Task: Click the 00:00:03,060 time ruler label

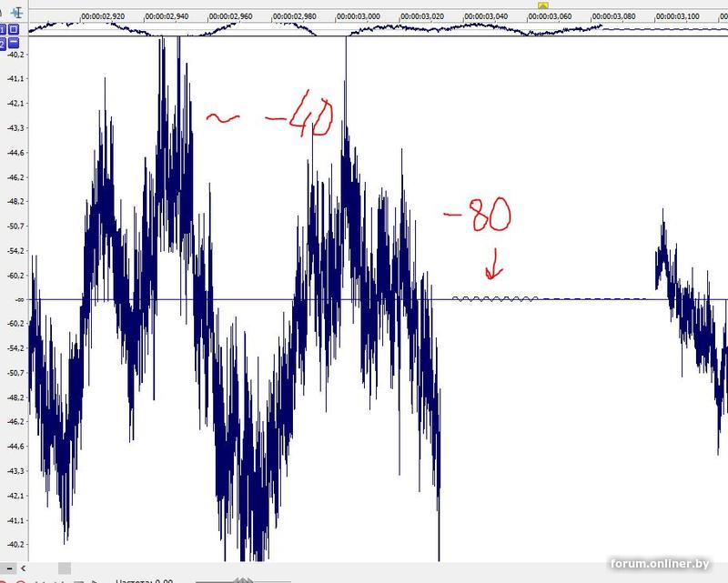Action: [x=550, y=16]
